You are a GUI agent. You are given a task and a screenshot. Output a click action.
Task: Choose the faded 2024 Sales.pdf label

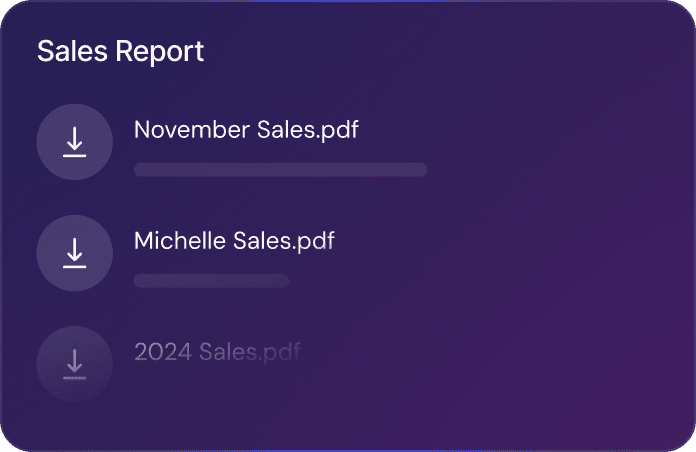click(217, 352)
